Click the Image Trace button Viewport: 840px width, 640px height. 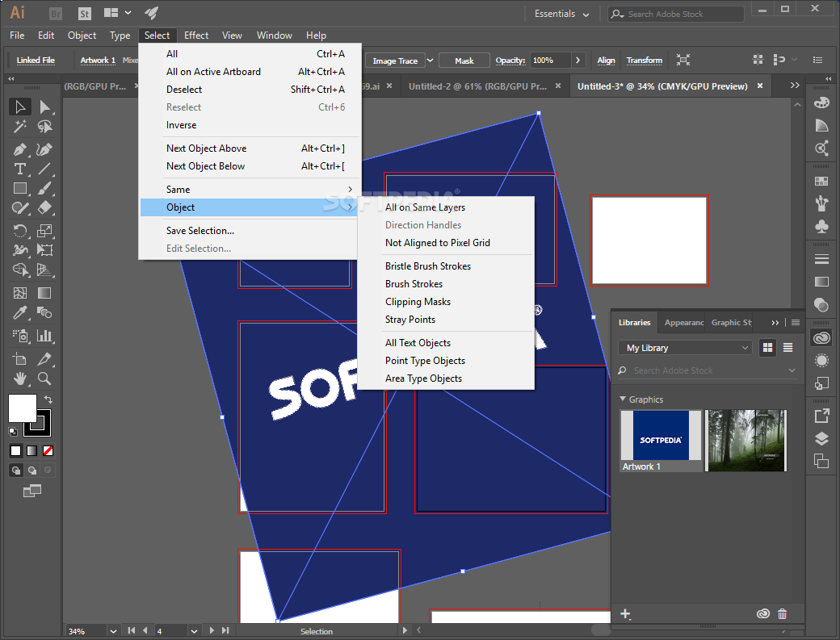point(396,61)
